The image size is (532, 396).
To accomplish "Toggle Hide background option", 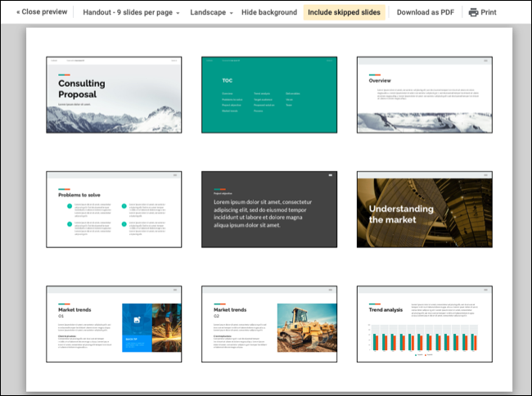I will point(269,12).
